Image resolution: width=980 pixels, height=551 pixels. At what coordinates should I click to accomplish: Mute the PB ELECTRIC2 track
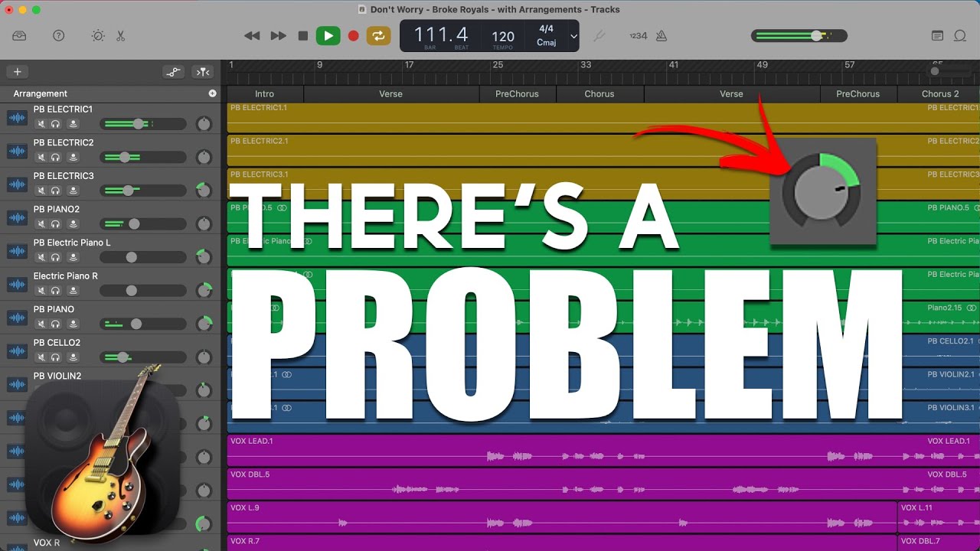tap(41, 157)
